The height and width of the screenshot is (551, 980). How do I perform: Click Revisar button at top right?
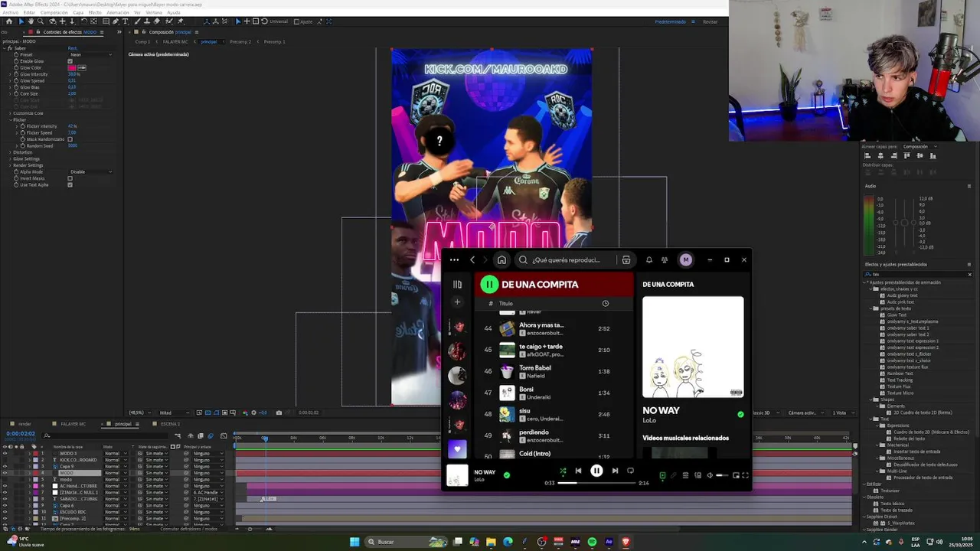[710, 21]
